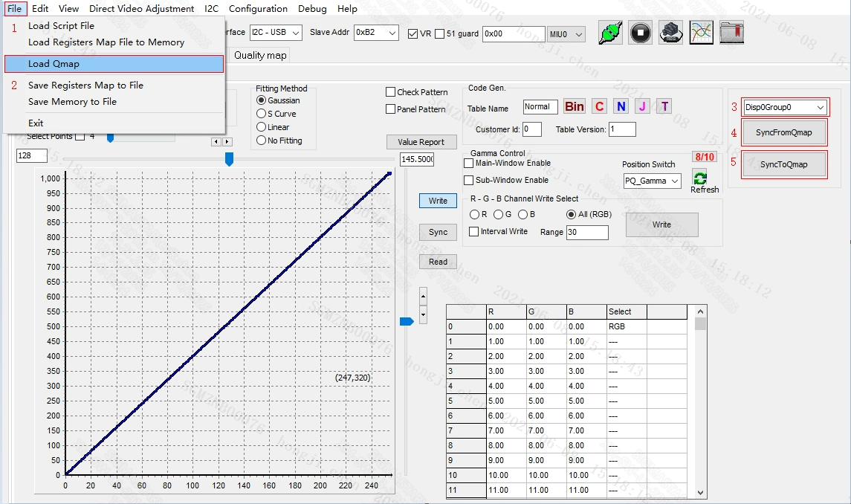Screen dimensions: 851x504
Task: Select the S Curve fitting method
Action: [261, 114]
